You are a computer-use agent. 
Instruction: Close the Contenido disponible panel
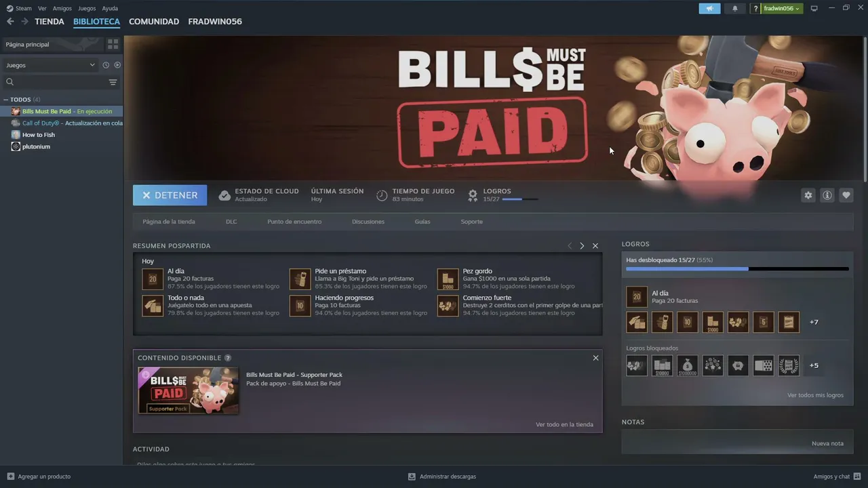[x=595, y=358]
